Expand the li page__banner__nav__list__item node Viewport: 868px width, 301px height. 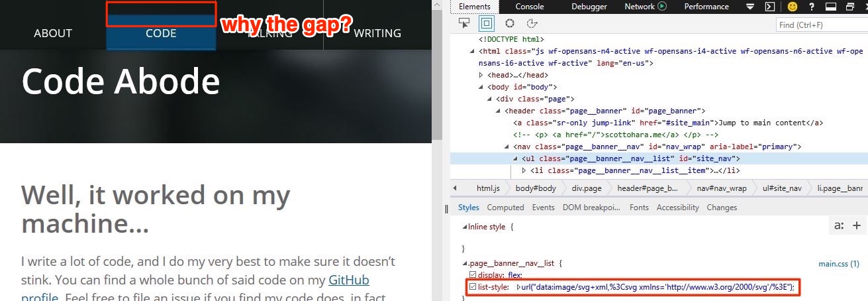pyautogui.click(x=524, y=170)
